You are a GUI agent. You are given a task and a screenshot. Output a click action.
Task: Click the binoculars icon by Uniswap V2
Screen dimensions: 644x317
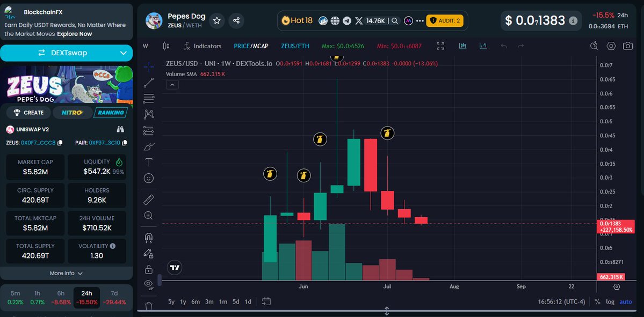pos(120,129)
